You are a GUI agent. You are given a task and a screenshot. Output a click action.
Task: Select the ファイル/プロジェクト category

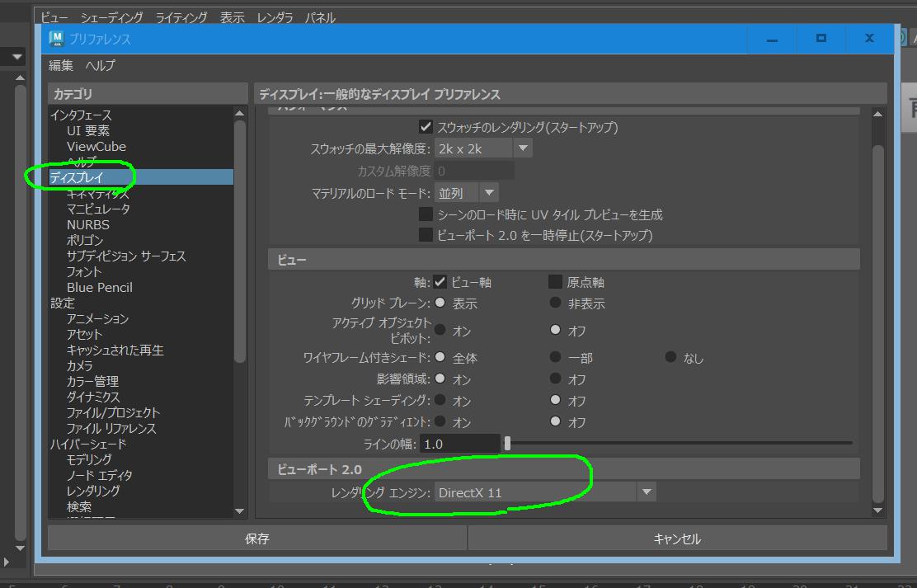(113, 412)
